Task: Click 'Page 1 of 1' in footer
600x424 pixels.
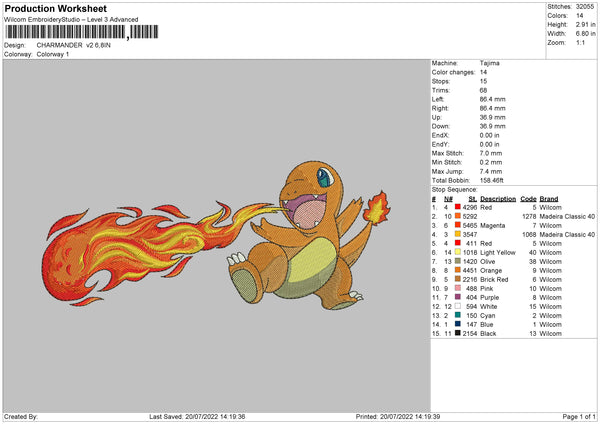Action: coord(579,416)
